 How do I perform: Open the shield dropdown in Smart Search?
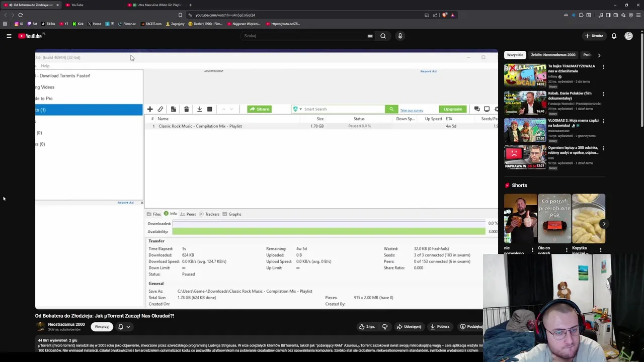pos(297,109)
